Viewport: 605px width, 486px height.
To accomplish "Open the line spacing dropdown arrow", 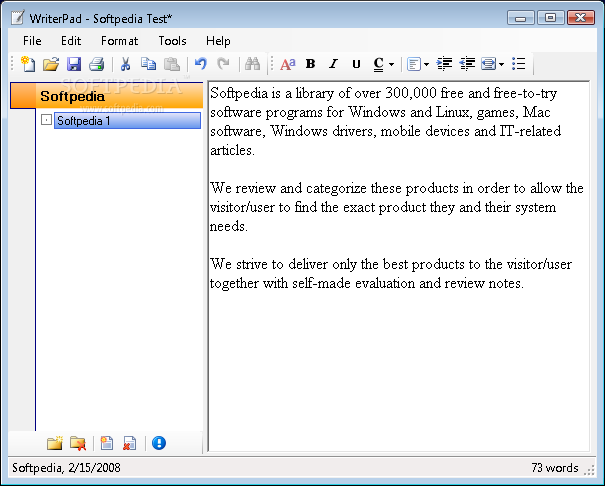I will pos(502,64).
